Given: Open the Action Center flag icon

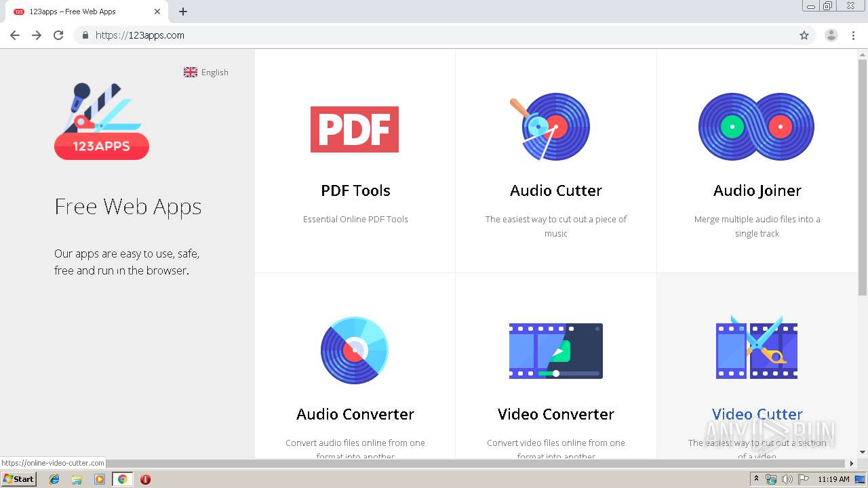Looking at the screenshot, I should click(x=804, y=479).
